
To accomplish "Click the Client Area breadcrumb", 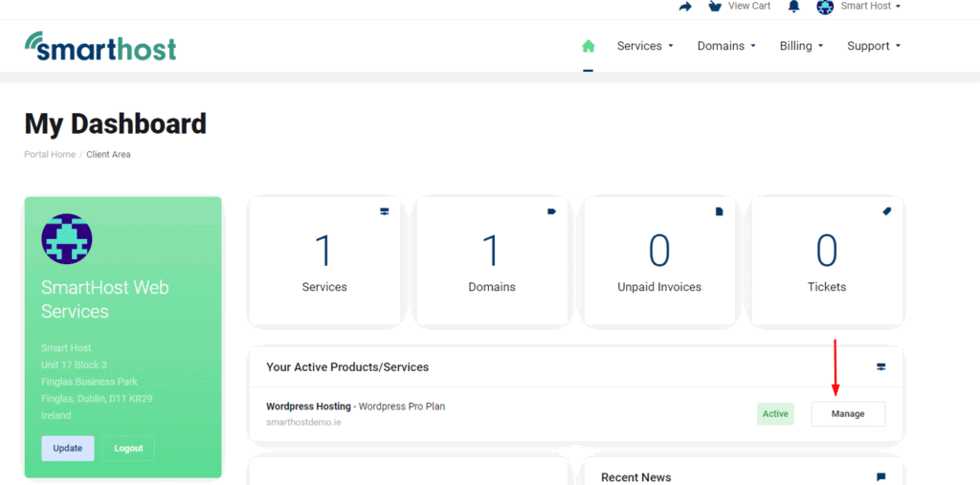I will tap(109, 154).
